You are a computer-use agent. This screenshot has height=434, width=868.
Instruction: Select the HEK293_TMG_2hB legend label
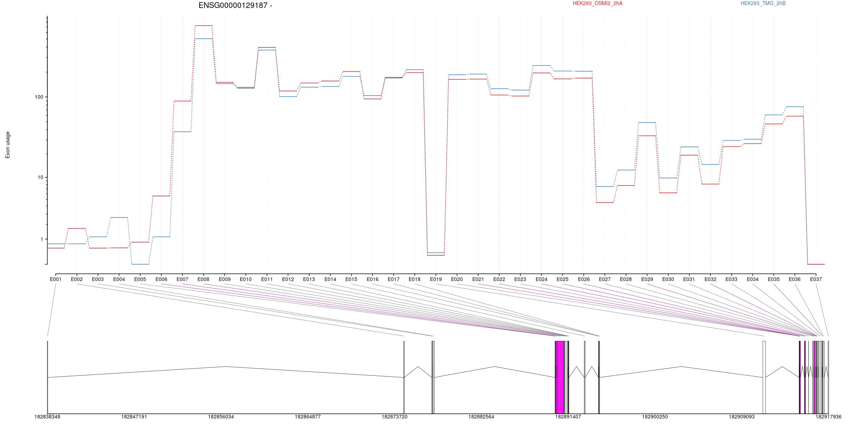coord(763,3)
